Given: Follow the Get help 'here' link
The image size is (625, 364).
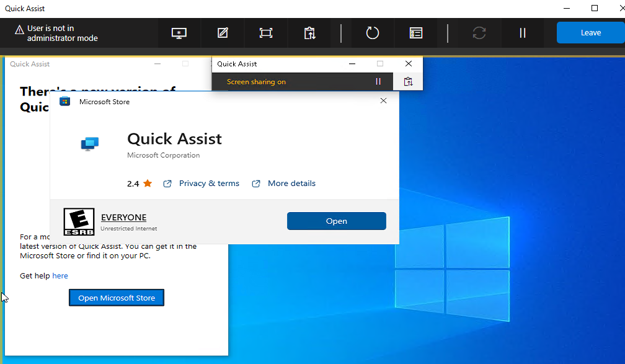Looking at the screenshot, I should 60,276.
